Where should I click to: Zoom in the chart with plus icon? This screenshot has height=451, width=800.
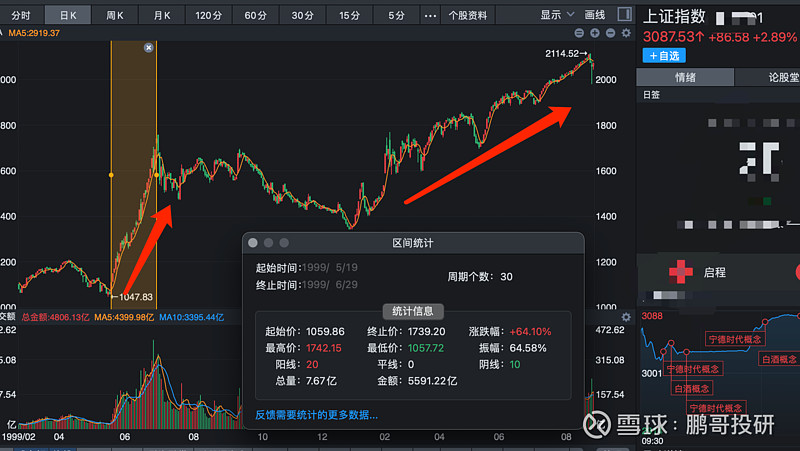click(x=595, y=33)
